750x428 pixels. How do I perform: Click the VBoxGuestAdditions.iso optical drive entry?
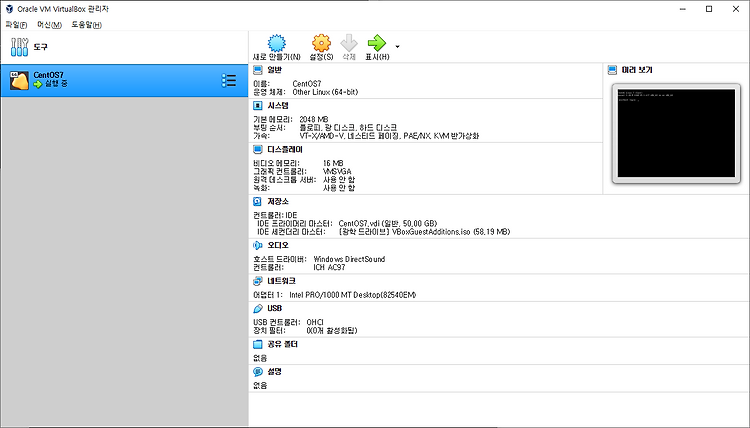424,232
